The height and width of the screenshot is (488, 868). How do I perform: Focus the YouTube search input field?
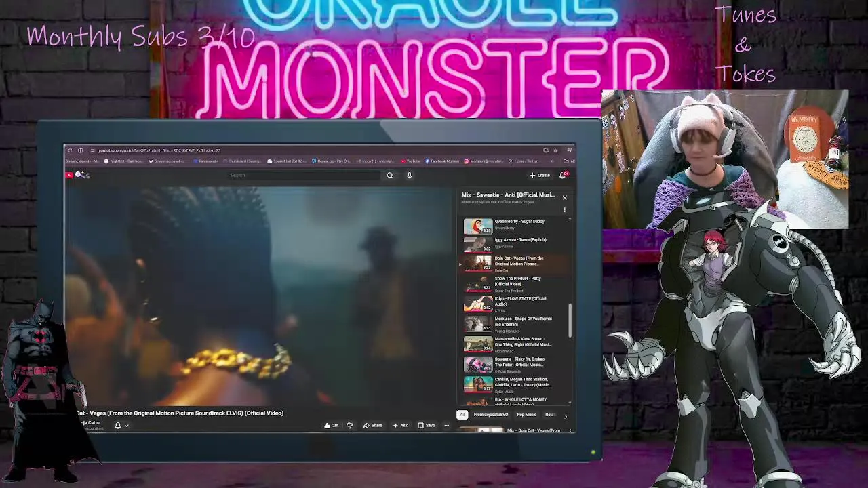303,176
